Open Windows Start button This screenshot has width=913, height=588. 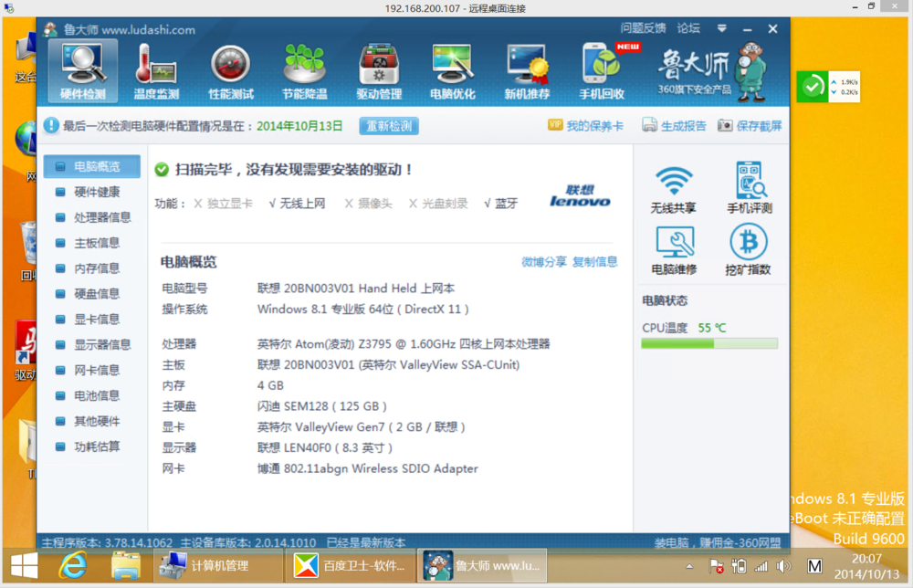click(x=25, y=565)
